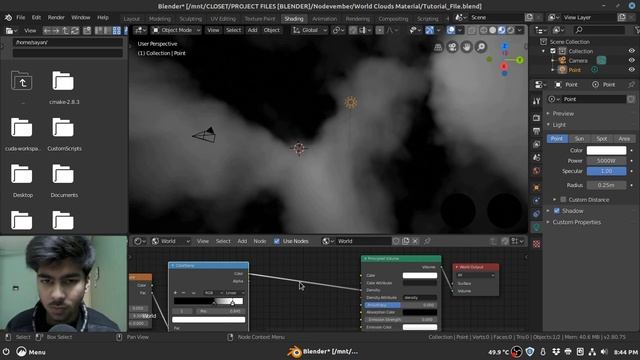640x360 pixels.
Task: Click the green Y axis gizmo handle
Action: pyautogui.click(x=520, y=60)
